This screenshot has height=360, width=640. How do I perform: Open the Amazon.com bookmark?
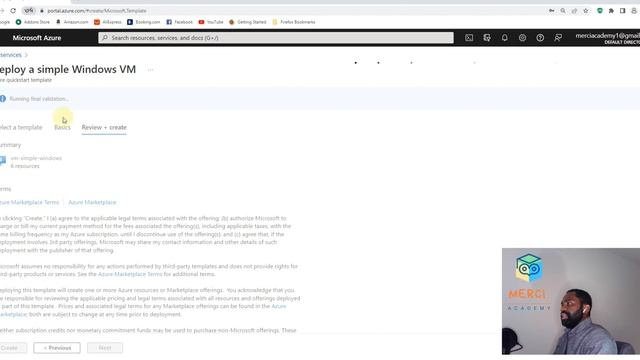tap(72, 22)
